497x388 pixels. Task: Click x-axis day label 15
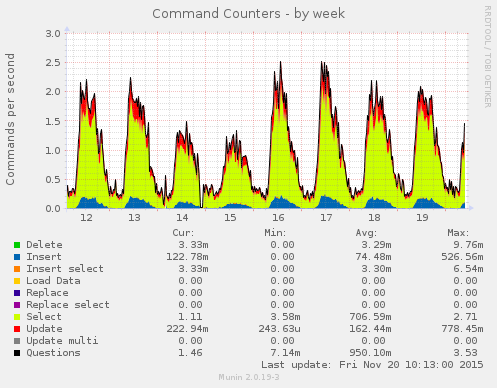click(x=230, y=218)
